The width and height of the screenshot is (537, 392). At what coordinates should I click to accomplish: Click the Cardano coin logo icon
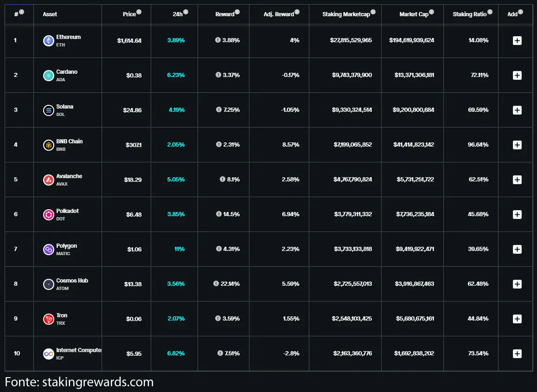click(x=49, y=75)
